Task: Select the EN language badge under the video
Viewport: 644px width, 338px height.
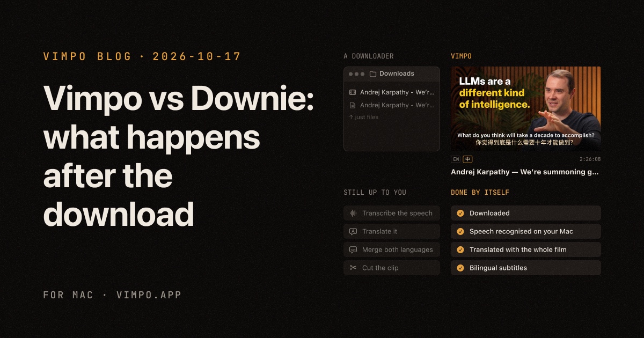Action: [x=456, y=159]
